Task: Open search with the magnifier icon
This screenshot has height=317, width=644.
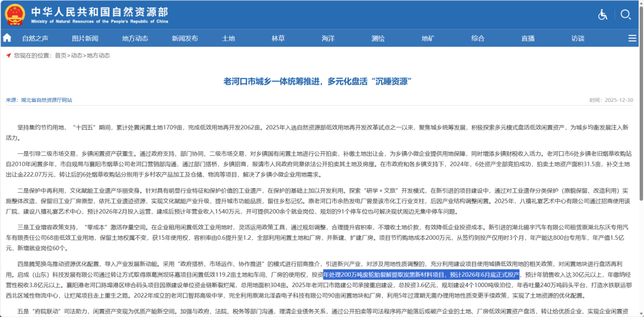Action: tap(626, 14)
